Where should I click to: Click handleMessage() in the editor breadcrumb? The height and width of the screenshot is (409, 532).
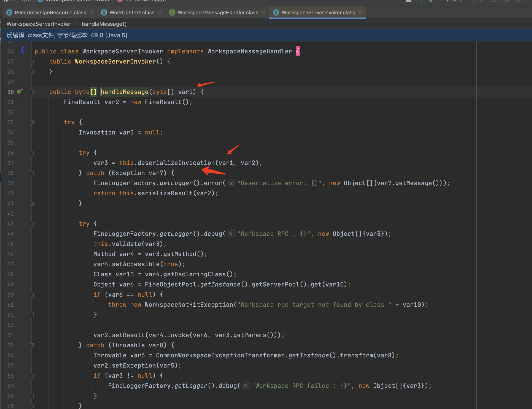pyautogui.click(x=104, y=24)
